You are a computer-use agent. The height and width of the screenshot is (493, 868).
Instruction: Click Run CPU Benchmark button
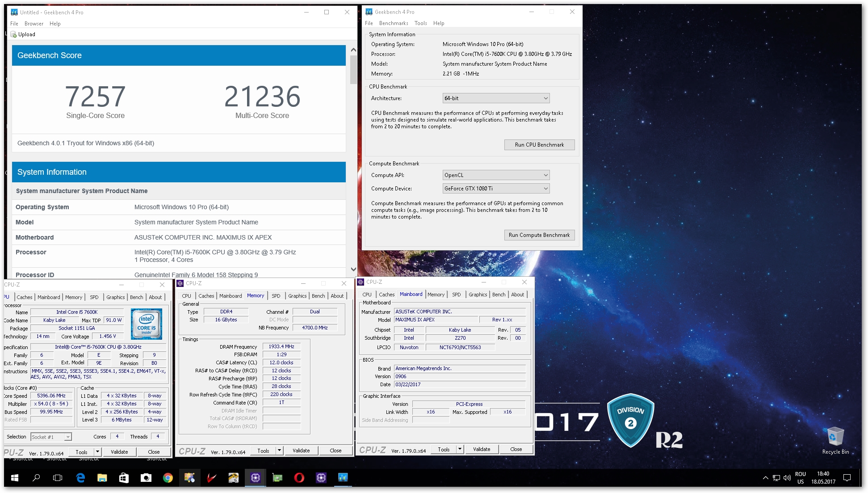pyautogui.click(x=539, y=145)
